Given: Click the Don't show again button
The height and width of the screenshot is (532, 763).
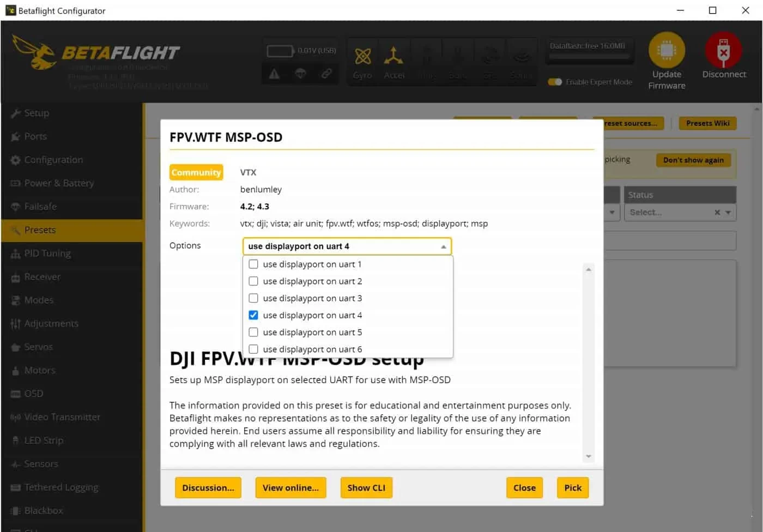Looking at the screenshot, I should tap(693, 160).
